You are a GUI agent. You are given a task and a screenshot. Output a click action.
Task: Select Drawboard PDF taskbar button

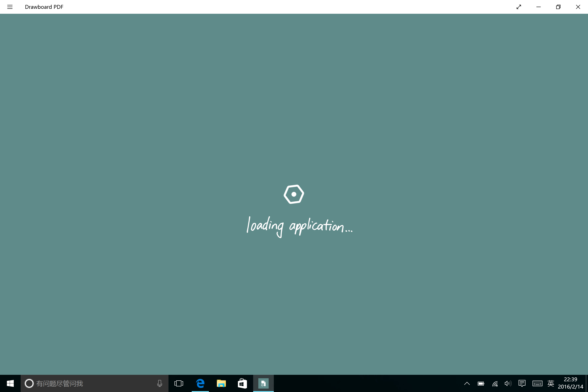263,383
